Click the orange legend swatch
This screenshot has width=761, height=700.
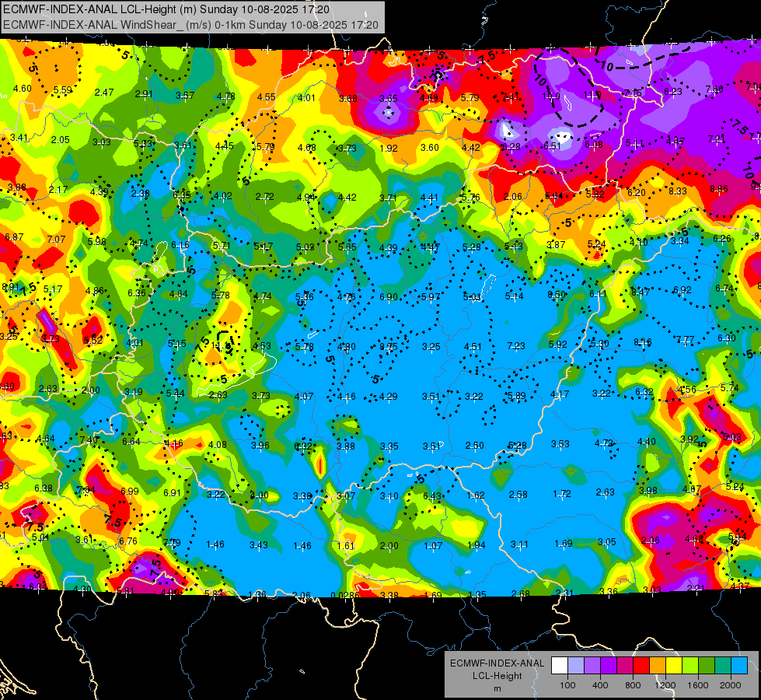pos(658,666)
